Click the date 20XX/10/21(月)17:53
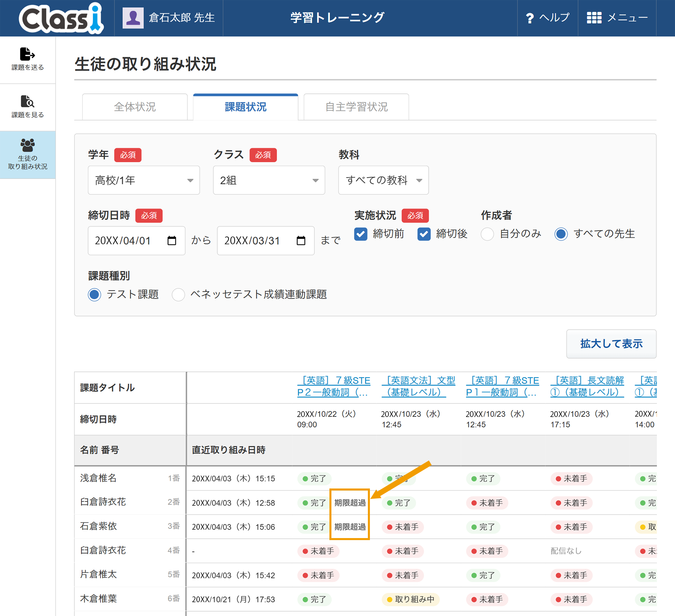The image size is (675, 616). 234,599
